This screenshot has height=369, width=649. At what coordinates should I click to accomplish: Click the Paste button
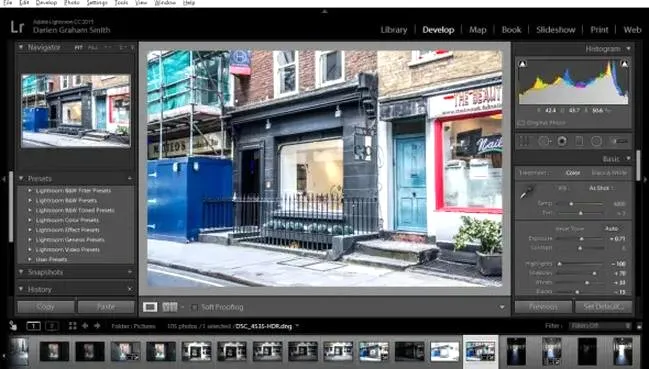pos(106,307)
